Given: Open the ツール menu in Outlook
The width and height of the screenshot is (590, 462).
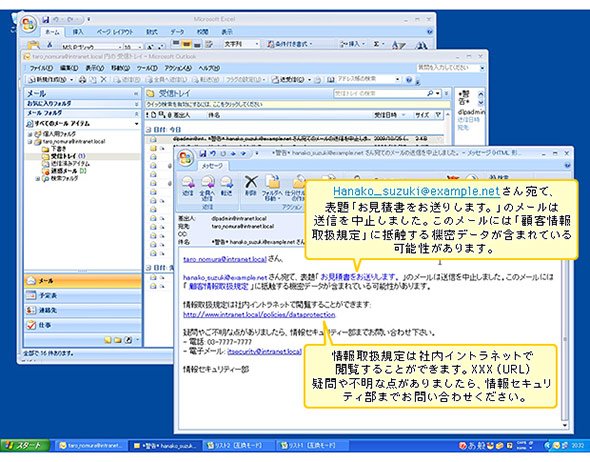Looking at the screenshot, I should click(146, 68).
